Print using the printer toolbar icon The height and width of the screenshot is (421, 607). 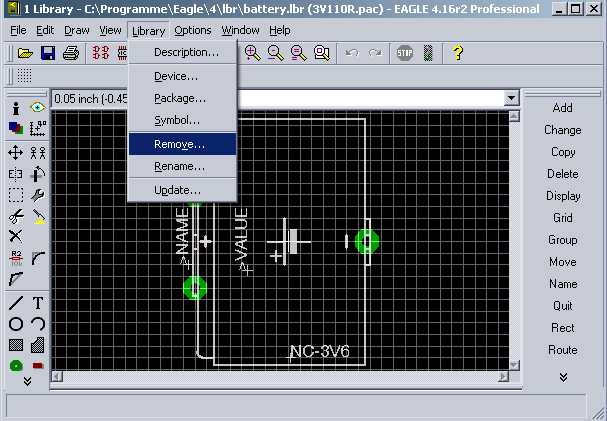[x=71, y=53]
